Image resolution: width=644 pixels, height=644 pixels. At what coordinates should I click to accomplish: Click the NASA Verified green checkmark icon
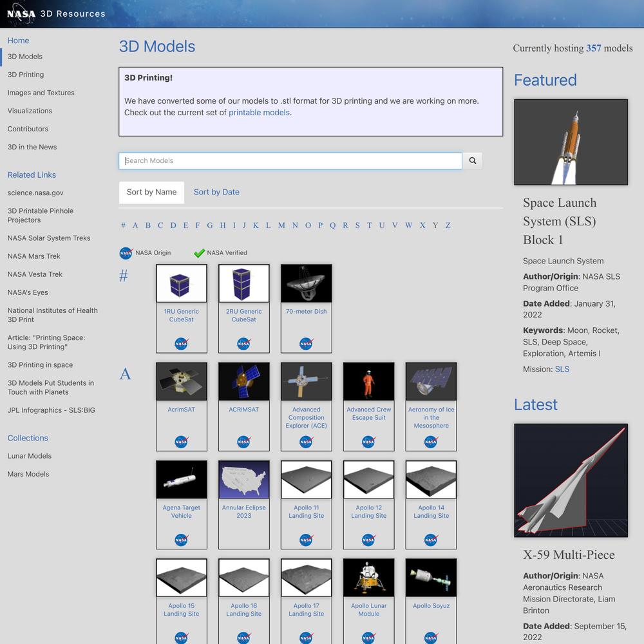199,253
